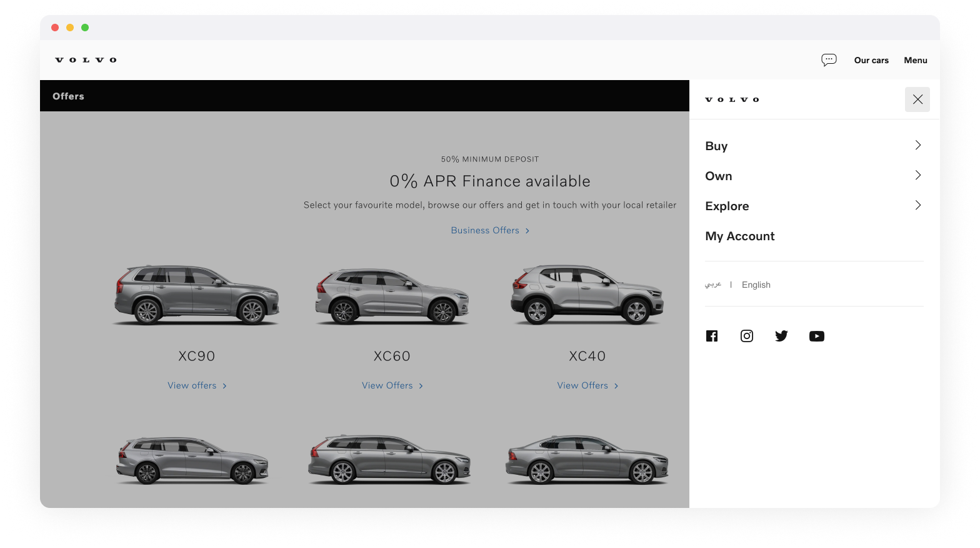Click the Volvo logo in side menu
Viewport: 980px width, 548px height.
click(x=732, y=99)
